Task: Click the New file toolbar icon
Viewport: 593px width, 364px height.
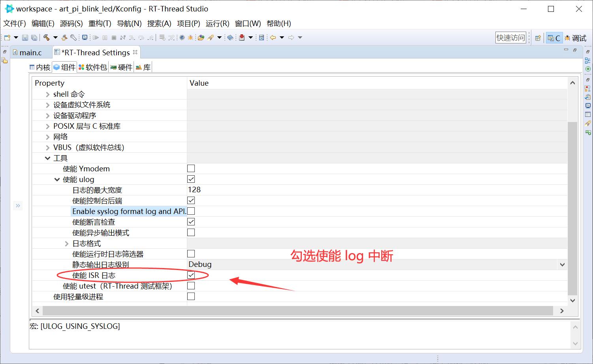Action: tap(7, 38)
